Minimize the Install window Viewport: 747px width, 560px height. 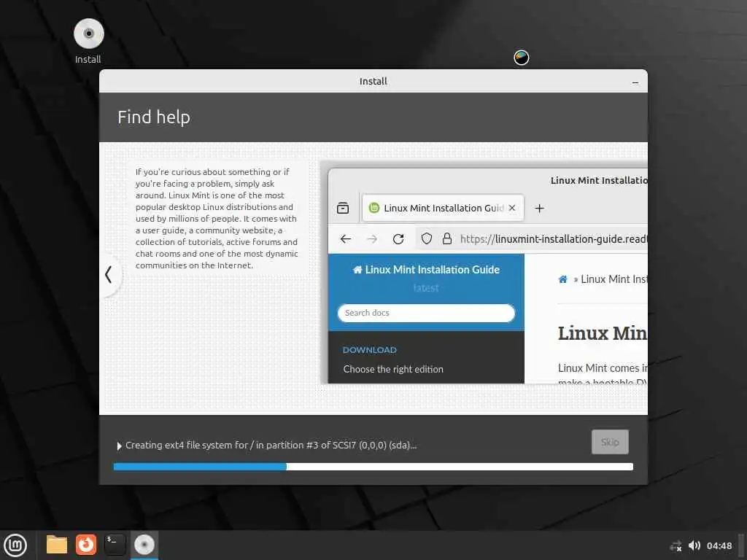pos(635,82)
